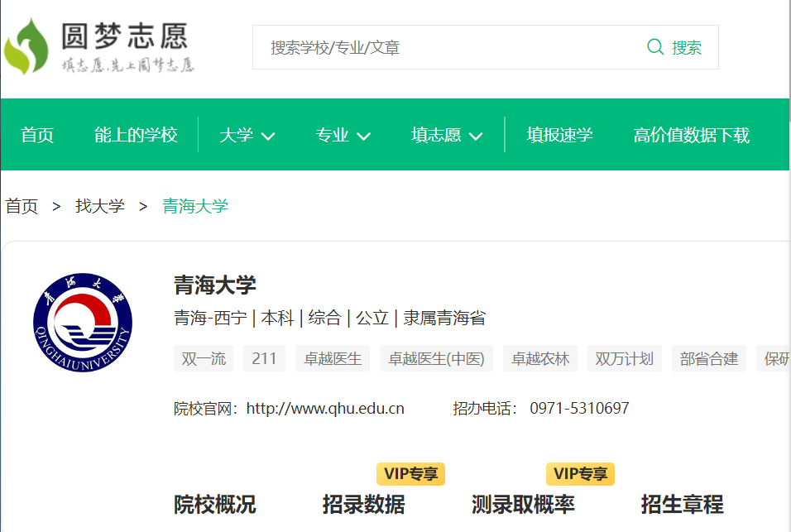Click the magnifier search icon
This screenshot has width=791, height=532.
655,47
